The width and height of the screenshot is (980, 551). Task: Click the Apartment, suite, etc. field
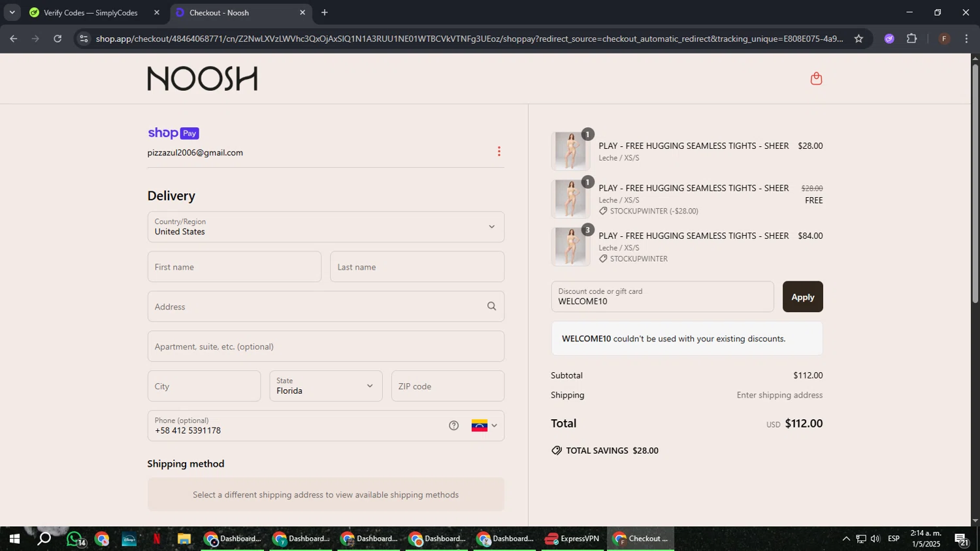326,346
